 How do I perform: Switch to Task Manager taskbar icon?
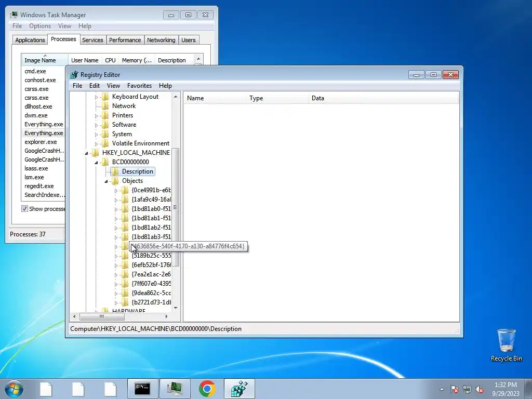click(175, 389)
